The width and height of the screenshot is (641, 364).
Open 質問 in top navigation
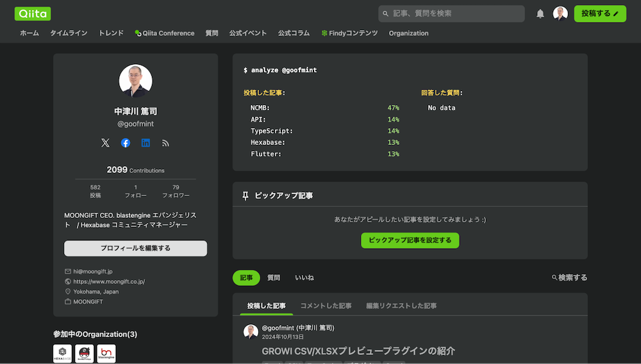click(x=212, y=33)
